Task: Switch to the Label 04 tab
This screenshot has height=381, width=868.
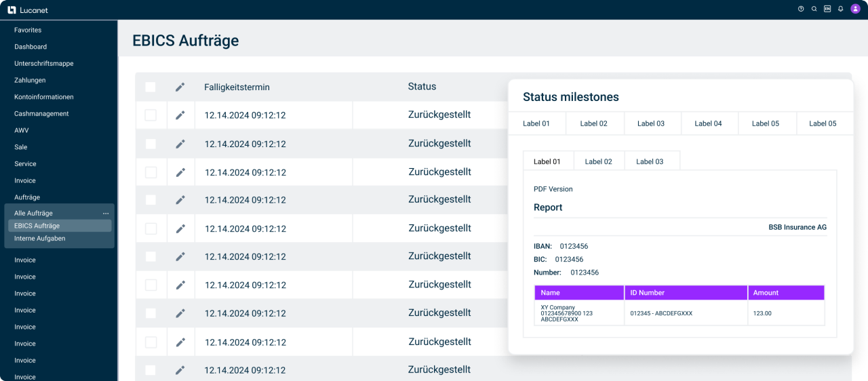Action: click(x=708, y=123)
